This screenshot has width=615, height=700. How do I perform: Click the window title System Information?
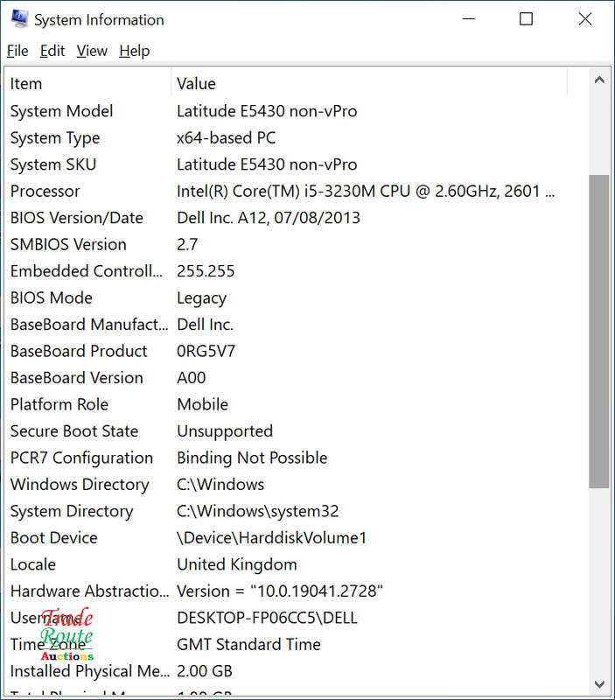click(x=99, y=20)
